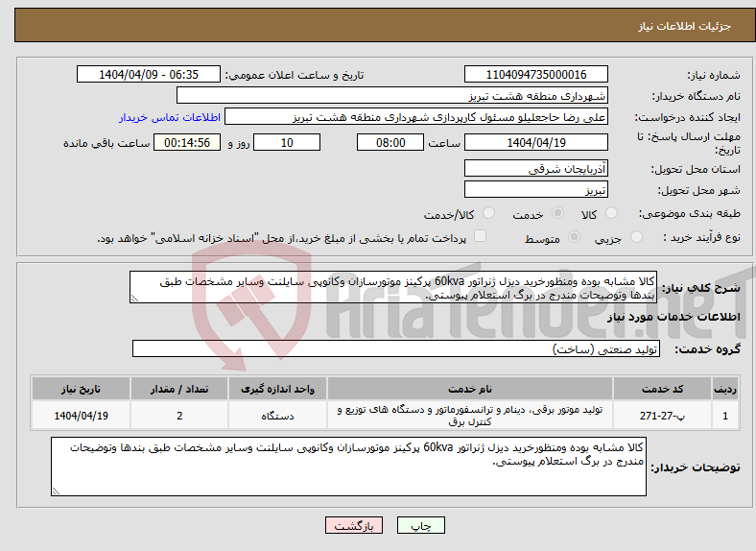The image size is (756, 551).
Task: Click the اطلاعات خدمات مورد نیاز heading
Action: coord(673,317)
